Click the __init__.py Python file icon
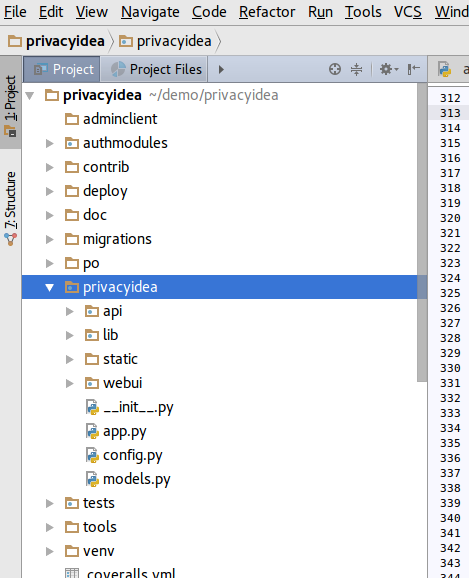The width and height of the screenshot is (469, 578). click(92, 407)
